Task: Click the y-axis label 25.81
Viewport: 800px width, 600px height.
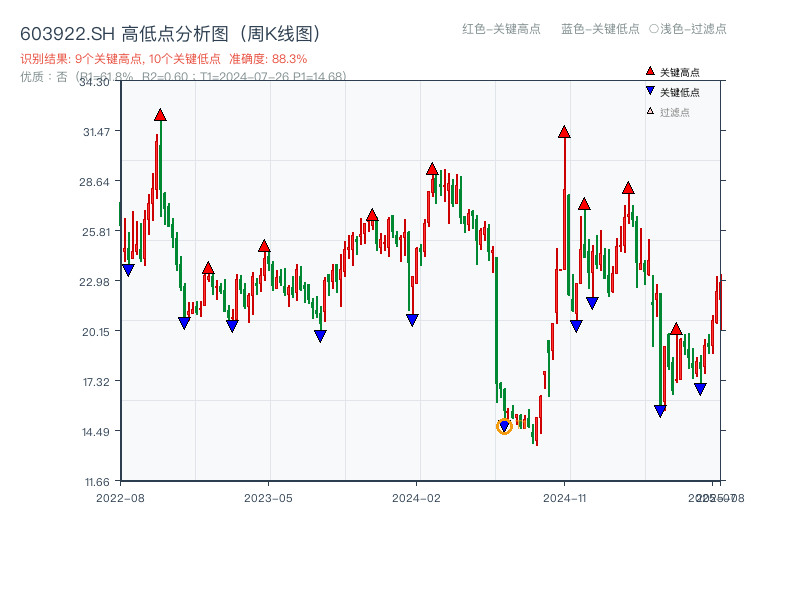Action: pyautogui.click(x=96, y=232)
